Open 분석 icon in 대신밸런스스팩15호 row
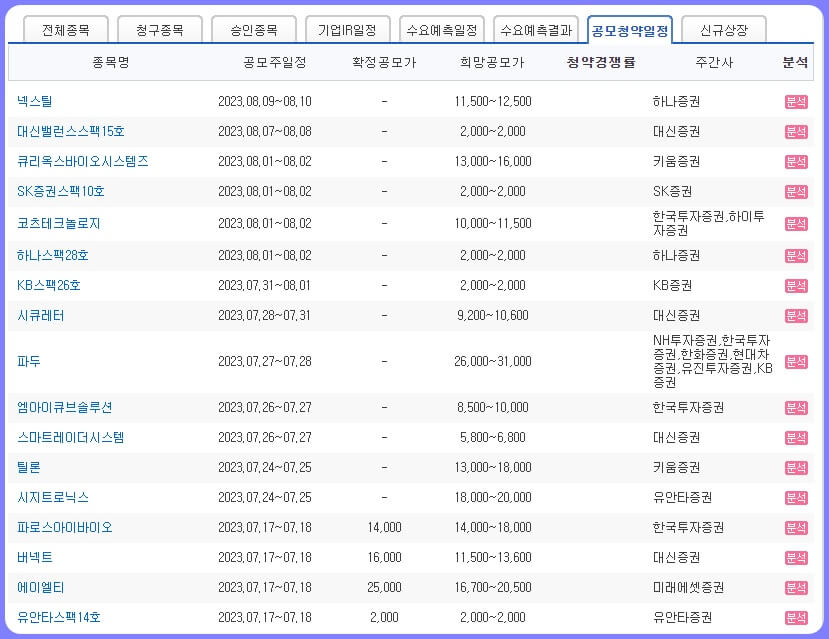 tap(796, 132)
